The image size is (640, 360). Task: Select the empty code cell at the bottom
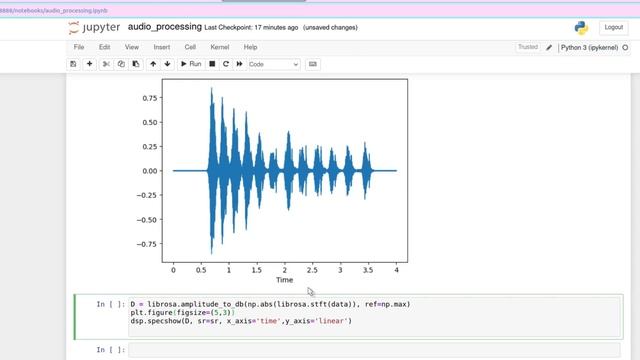[374, 350]
